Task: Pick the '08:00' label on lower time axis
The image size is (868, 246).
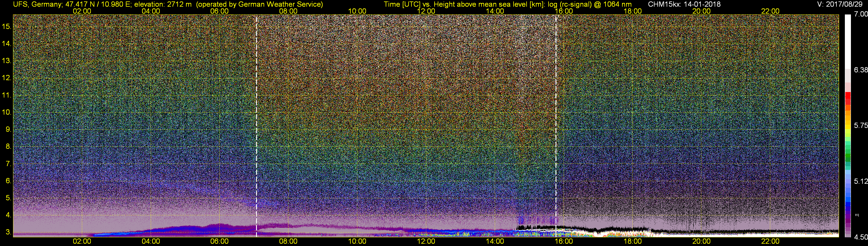Action: (288, 241)
